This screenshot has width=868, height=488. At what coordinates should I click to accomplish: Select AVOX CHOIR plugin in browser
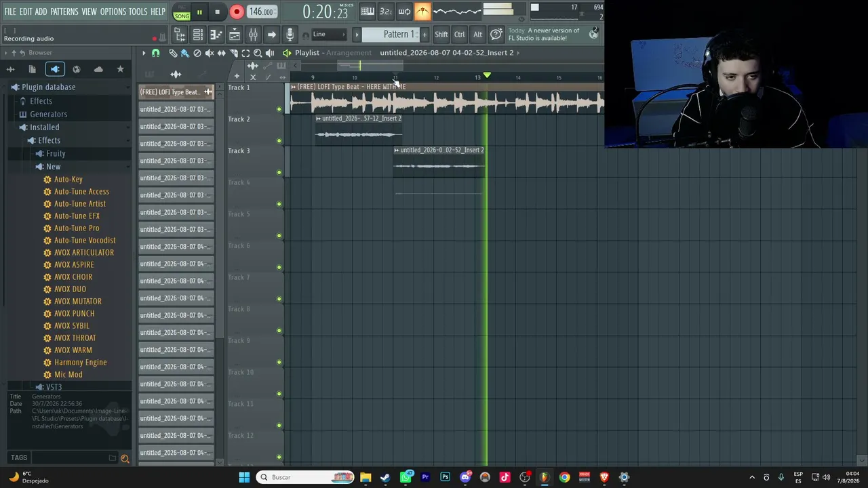[73, 277]
